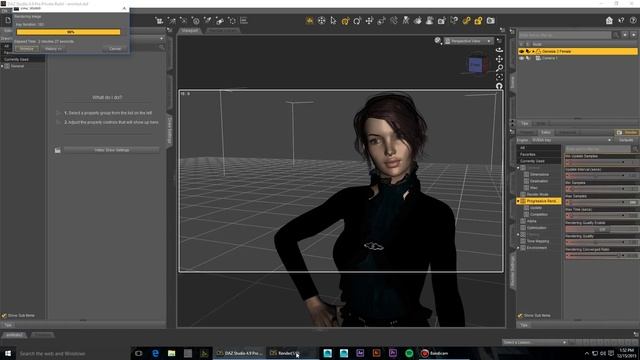Click the What's This help icon

click(621, 20)
